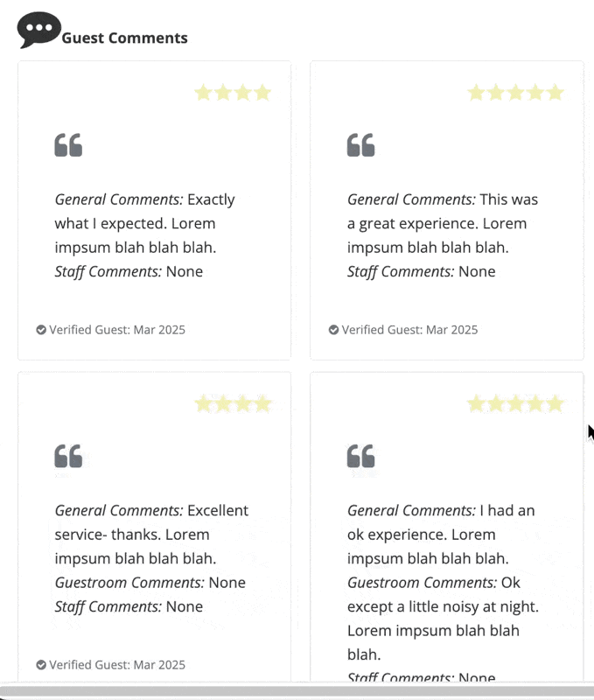Click the verified checkmark icon in 'Exactly what I expected' card
594x700 pixels.
pos(41,330)
